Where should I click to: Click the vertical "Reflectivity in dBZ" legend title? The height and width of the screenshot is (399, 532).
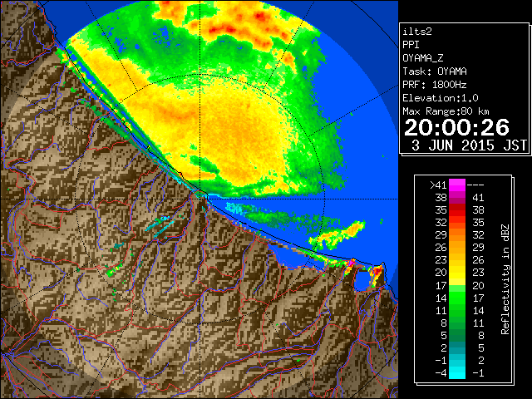pyautogui.click(x=505, y=279)
